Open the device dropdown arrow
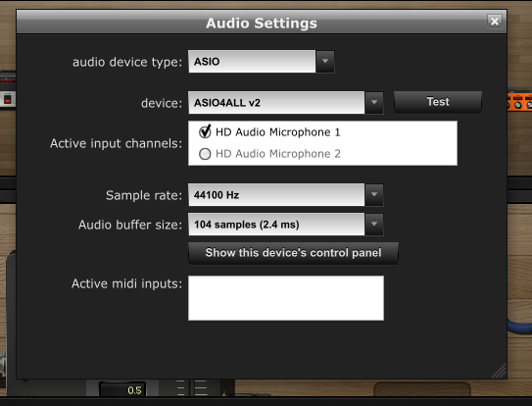This screenshot has height=406, width=532. pos(374,102)
